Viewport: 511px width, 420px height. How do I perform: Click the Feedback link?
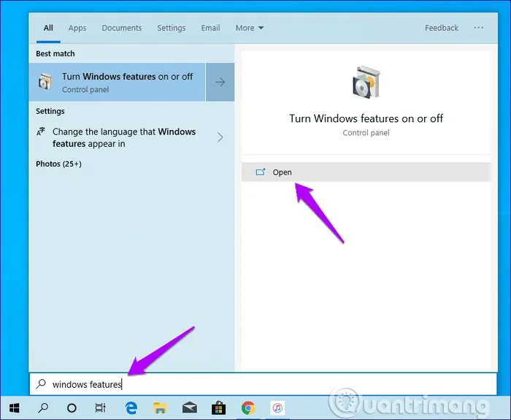click(442, 28)
